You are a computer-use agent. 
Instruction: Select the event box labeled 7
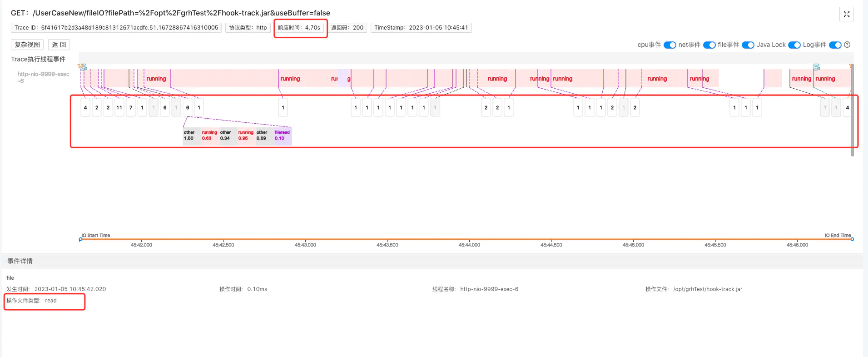pyautogui.click(x=131, y=108)
